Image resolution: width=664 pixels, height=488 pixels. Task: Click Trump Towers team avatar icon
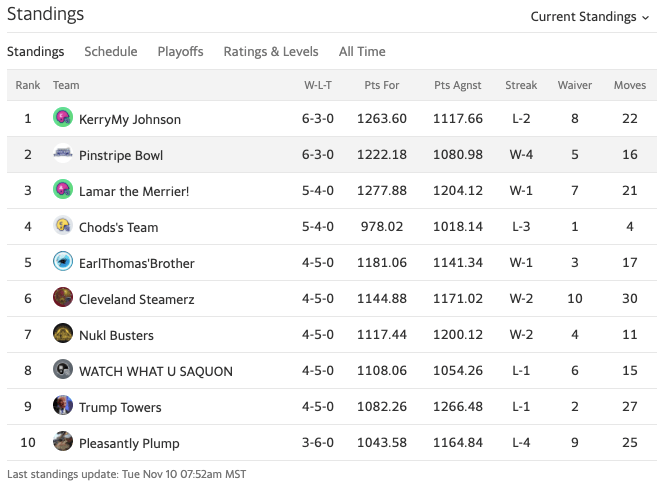click(63, 406)
